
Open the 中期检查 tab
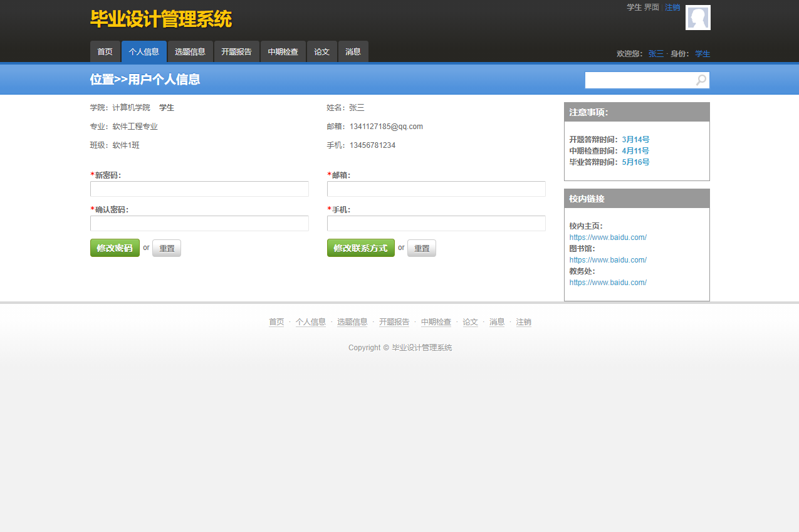[283, 51]
